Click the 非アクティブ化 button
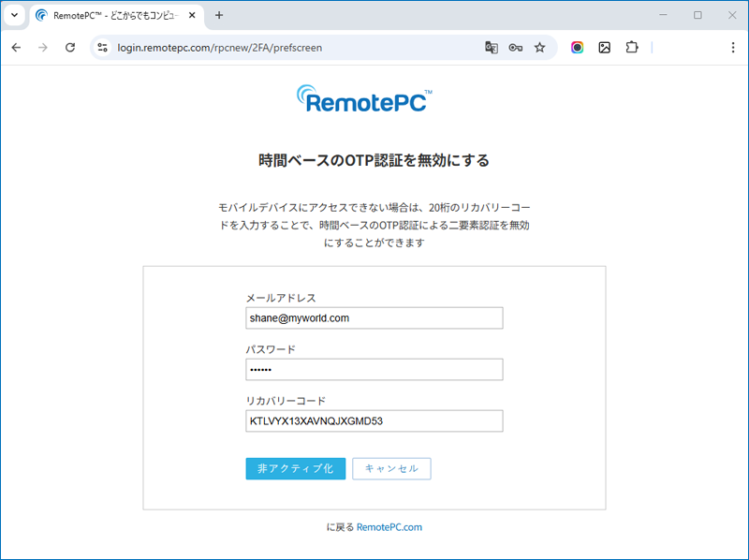This screenshot has width=749, height=560. (296, 469)
